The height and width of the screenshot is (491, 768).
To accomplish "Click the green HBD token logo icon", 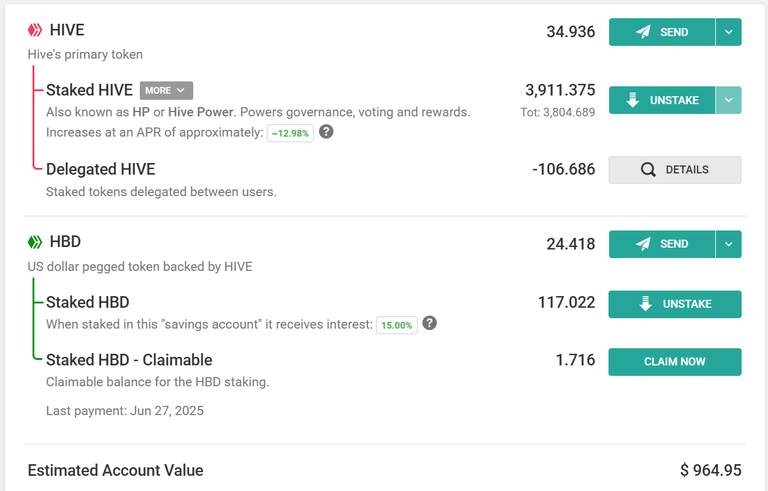I will click(x=35, y=242).
